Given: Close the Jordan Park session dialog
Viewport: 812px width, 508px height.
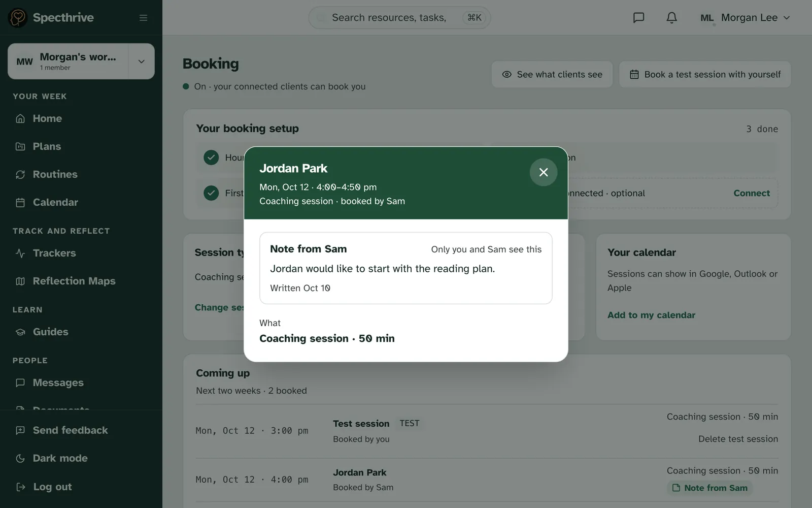Looking at the screenshot, I should [544, 172].
